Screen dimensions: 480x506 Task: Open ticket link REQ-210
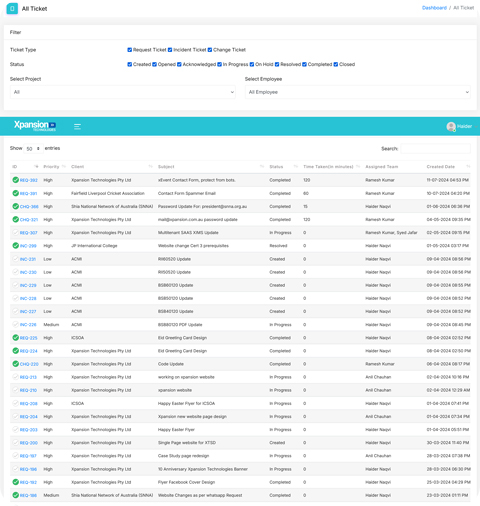(x=28, y=390)
